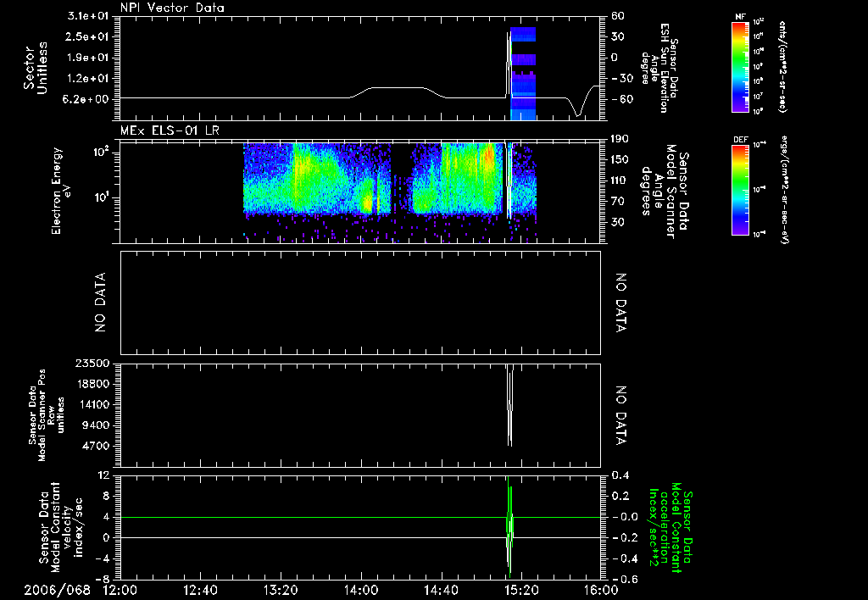Click the '-60' sun elevation tick value
Screen dimensions: 868x600
tap(622, 99)
